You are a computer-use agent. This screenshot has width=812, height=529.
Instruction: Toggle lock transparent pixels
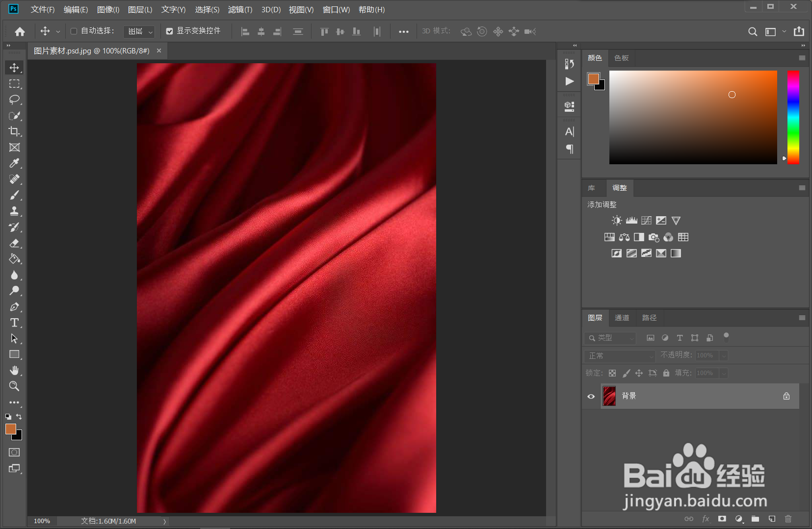pos(612,373)
